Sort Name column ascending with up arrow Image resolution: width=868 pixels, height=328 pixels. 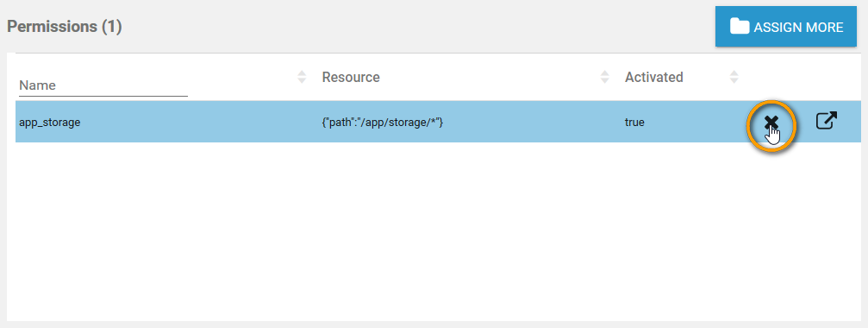point(302,73)
